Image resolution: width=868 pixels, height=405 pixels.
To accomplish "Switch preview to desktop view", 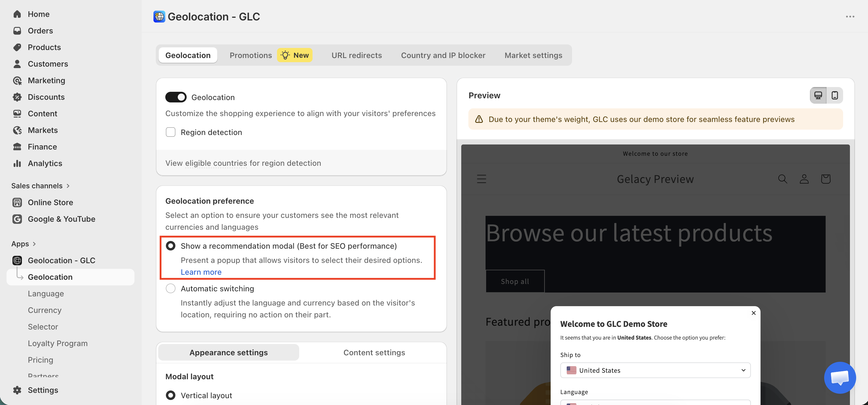I will (x=818, y=95).
